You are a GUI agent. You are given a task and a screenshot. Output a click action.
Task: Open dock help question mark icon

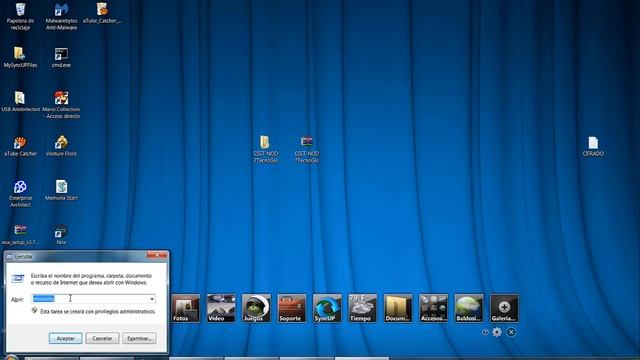point(485,332)
